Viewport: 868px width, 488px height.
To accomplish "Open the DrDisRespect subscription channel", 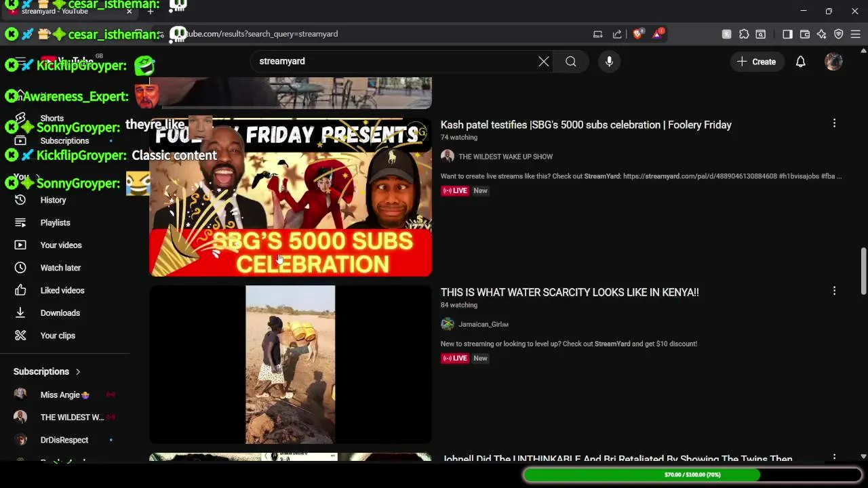I will pyautogui.click(x=64, y=440).
